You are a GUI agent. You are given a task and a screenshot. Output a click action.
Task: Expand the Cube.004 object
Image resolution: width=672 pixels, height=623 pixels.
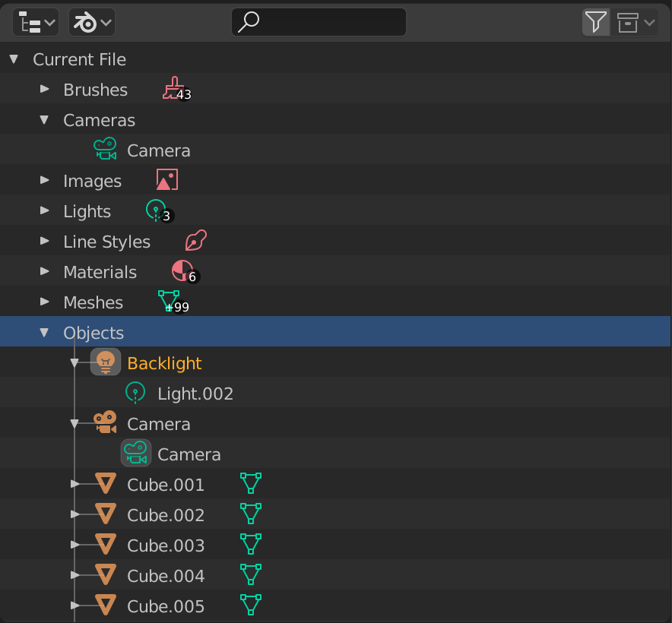[75, 575]
